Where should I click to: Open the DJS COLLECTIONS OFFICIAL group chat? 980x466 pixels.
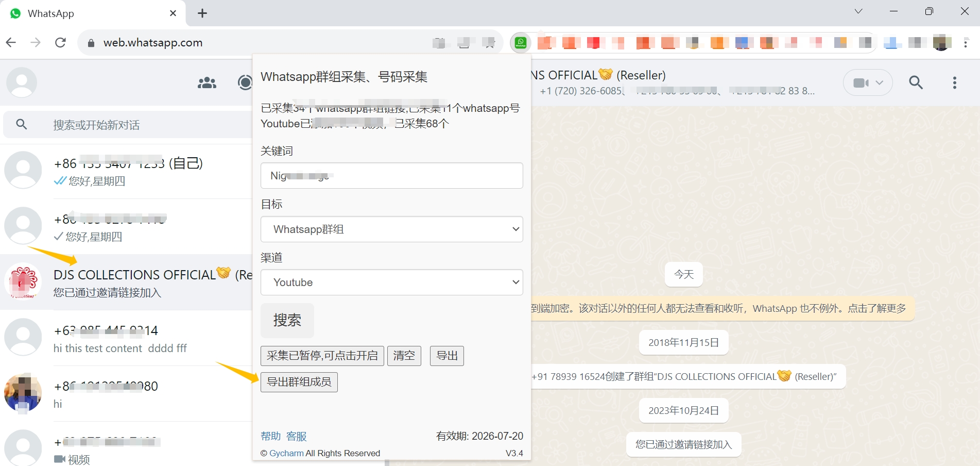126,282
